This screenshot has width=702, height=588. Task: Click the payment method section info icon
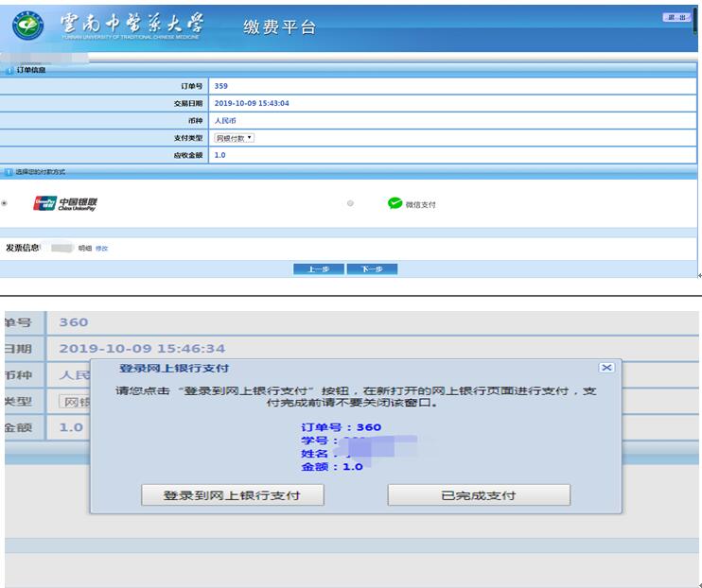point(9,172)
